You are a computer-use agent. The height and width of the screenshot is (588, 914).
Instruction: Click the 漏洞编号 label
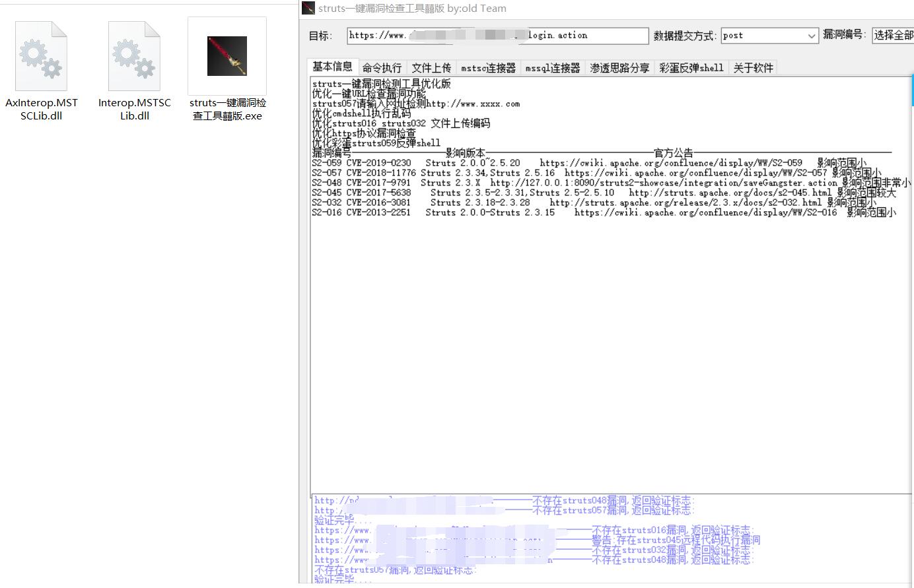coord(844,34)
